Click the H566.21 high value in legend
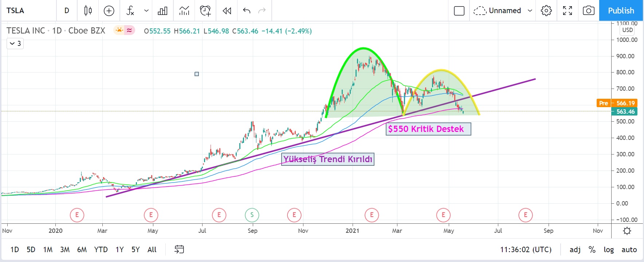Viewport: 644px width, 262px height. coord(187,31)
